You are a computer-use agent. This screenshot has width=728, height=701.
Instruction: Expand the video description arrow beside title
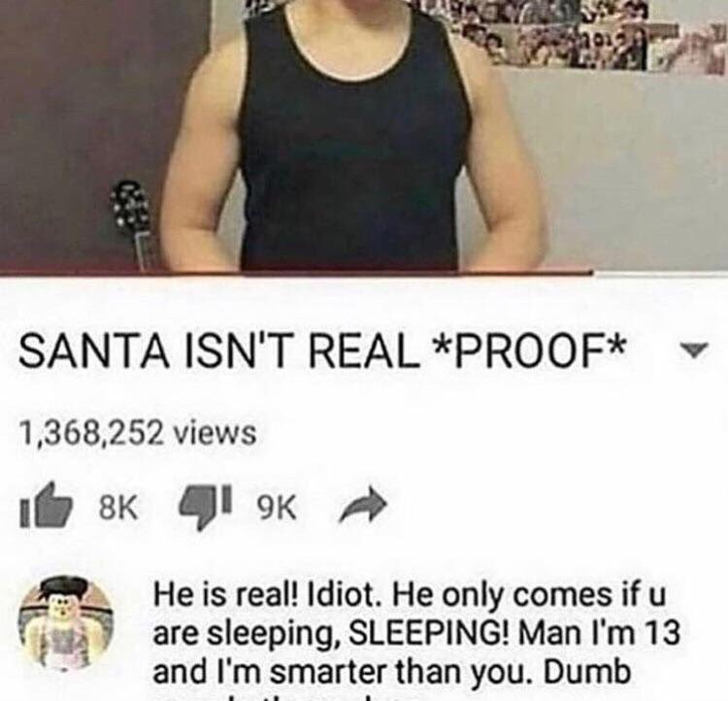click(693, 350)
